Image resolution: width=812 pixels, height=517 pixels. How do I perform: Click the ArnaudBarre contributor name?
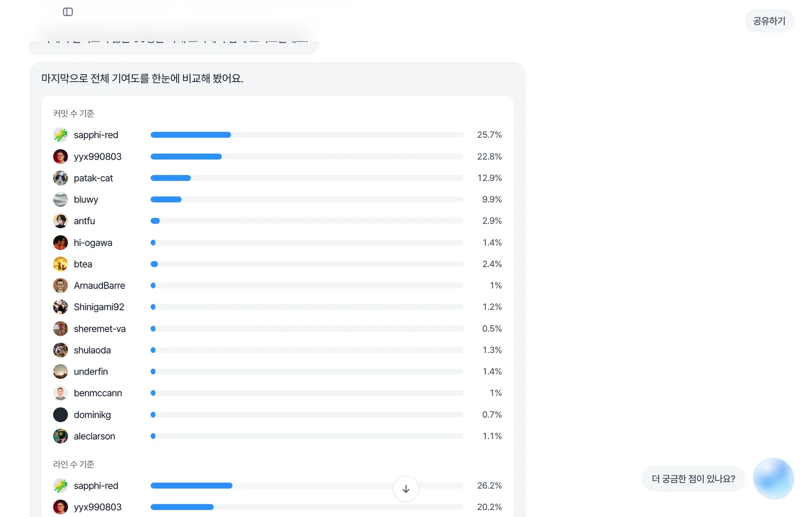99,285
